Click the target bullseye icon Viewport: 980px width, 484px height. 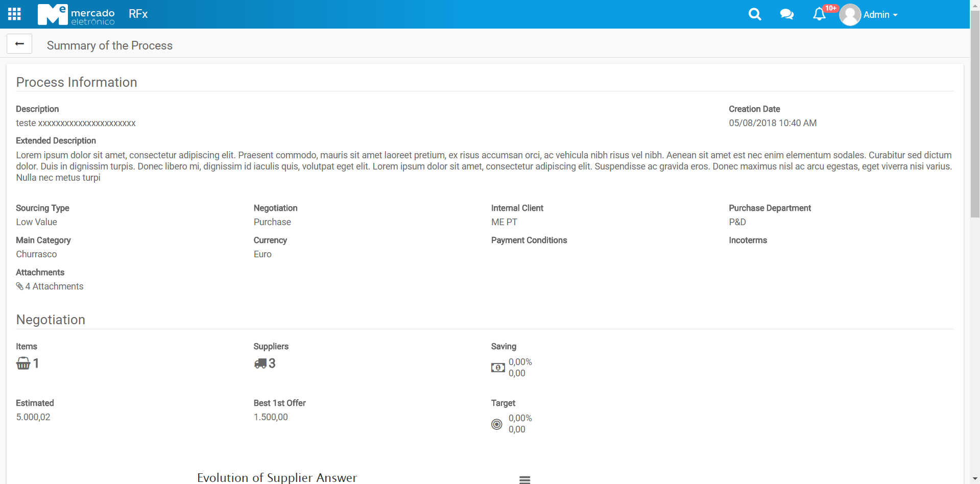[x=497, y=424]
